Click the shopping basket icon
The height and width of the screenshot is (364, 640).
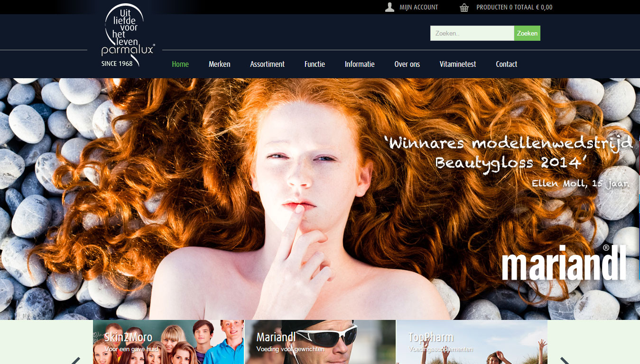(464, 7)
